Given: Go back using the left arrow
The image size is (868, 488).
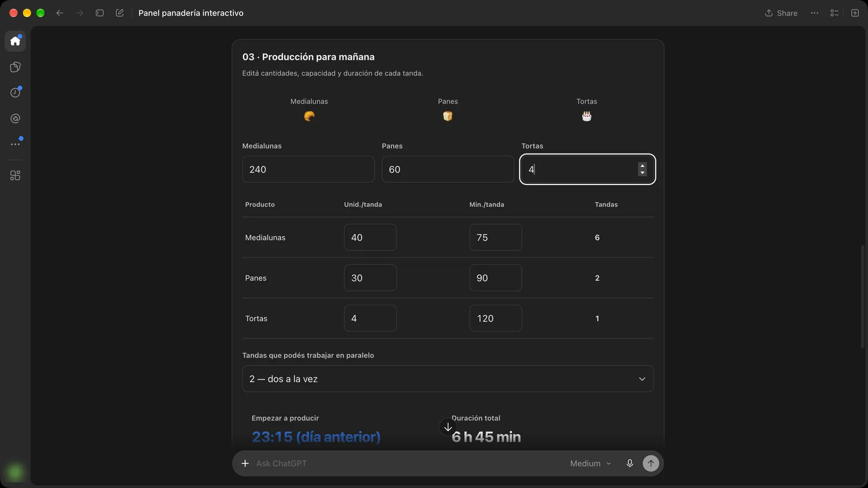Looking at the screenshot, I should click(x=60, y=13).
